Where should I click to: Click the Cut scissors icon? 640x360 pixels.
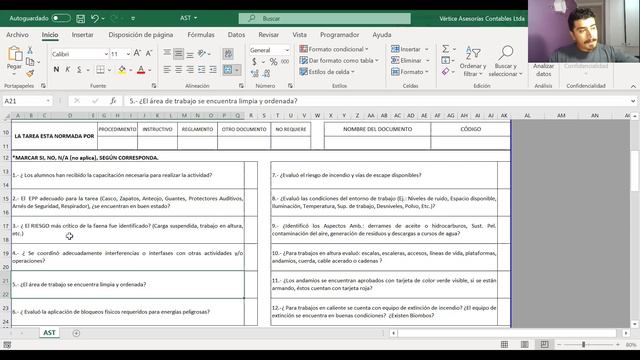(x=30, y=51)
